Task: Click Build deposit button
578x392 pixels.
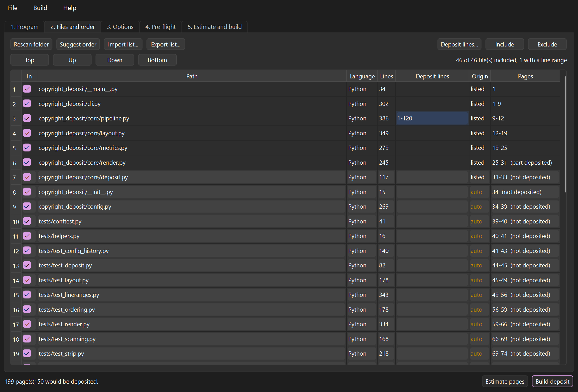Action: (x=552, y=381)
